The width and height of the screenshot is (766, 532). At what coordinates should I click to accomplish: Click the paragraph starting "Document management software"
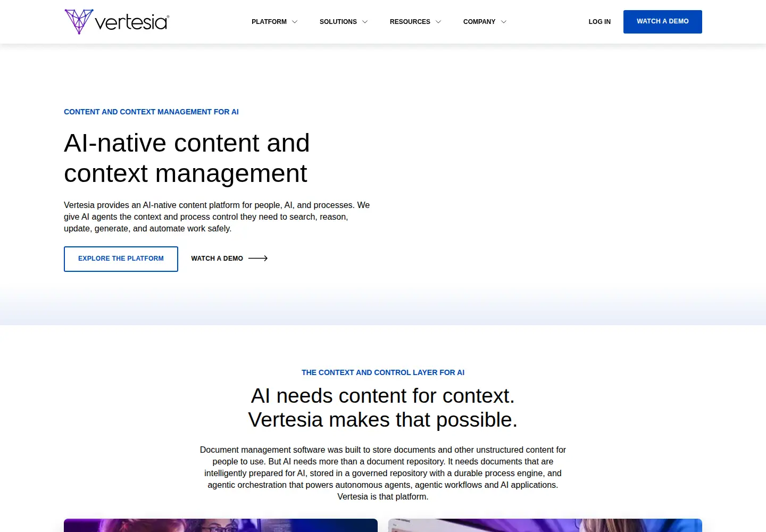[x=383, y=473]
